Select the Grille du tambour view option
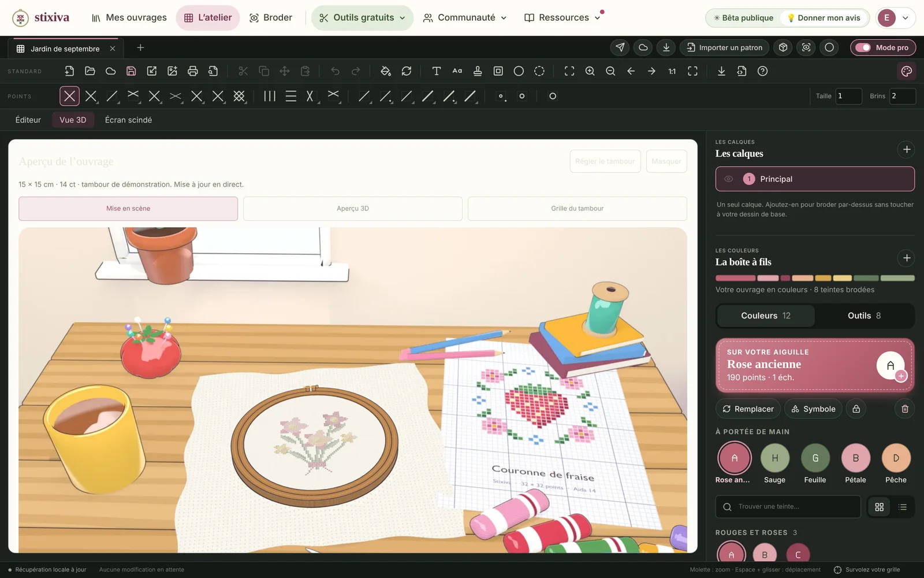The height and width of the screenshot is (578, 924). click(577, 209)
